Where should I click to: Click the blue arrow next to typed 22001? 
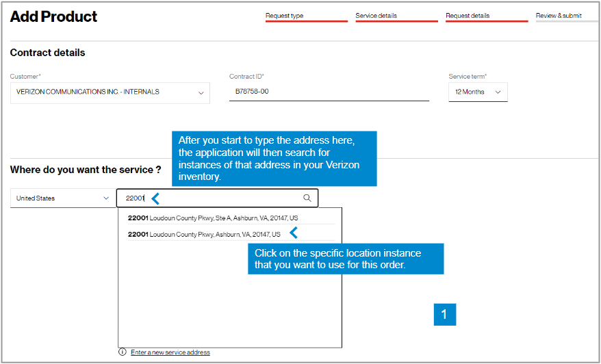click(155, 198)
